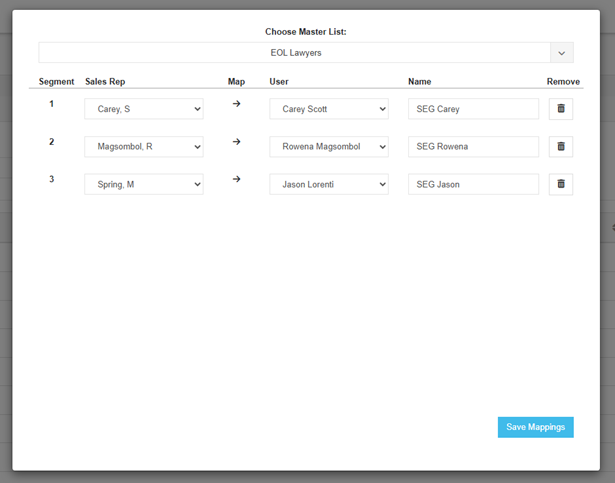
Task: Focus the SEG Jason name field
Action: [x=473, y=184]
